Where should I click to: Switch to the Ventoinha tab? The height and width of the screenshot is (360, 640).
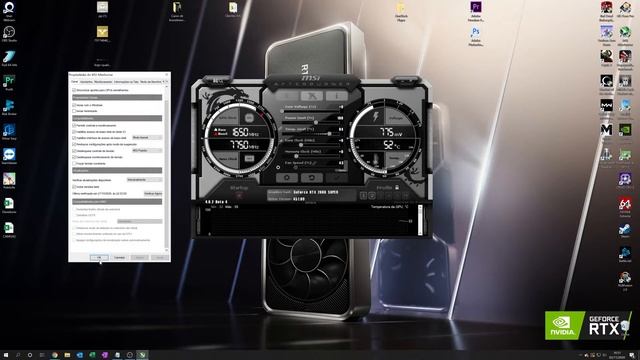tap(86, 82)
